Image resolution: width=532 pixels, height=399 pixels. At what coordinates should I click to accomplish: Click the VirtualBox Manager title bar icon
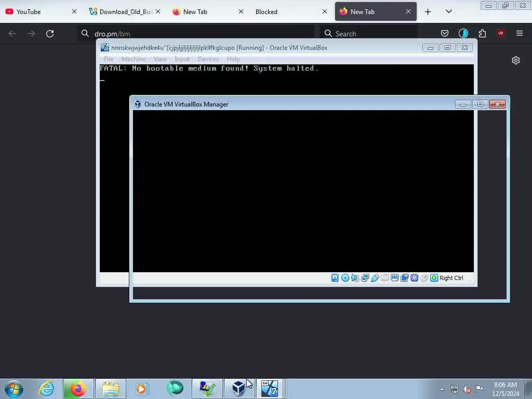tap(138, 104)
